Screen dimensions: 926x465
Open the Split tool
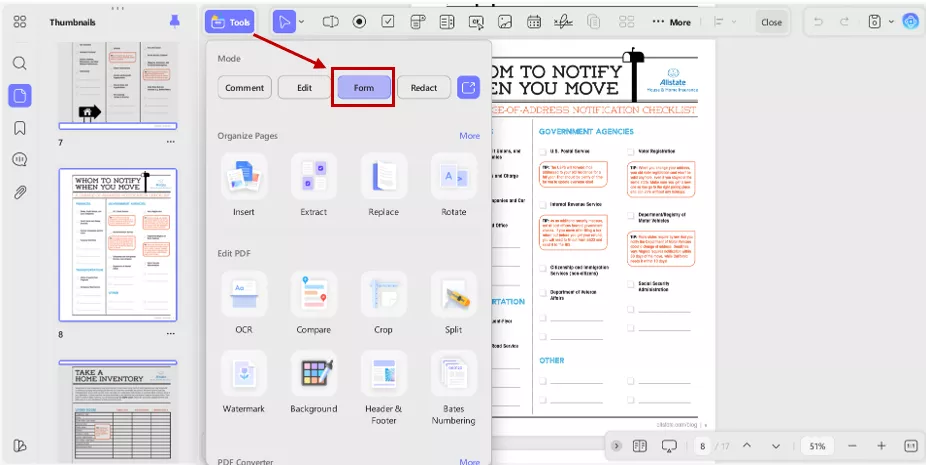(x=454, y=303)
